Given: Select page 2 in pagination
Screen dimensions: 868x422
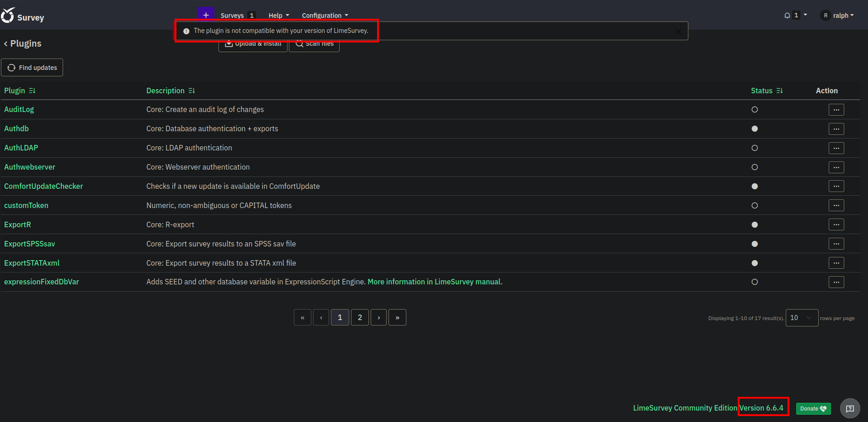Looking at the screenshot, I should coord(360,317).
